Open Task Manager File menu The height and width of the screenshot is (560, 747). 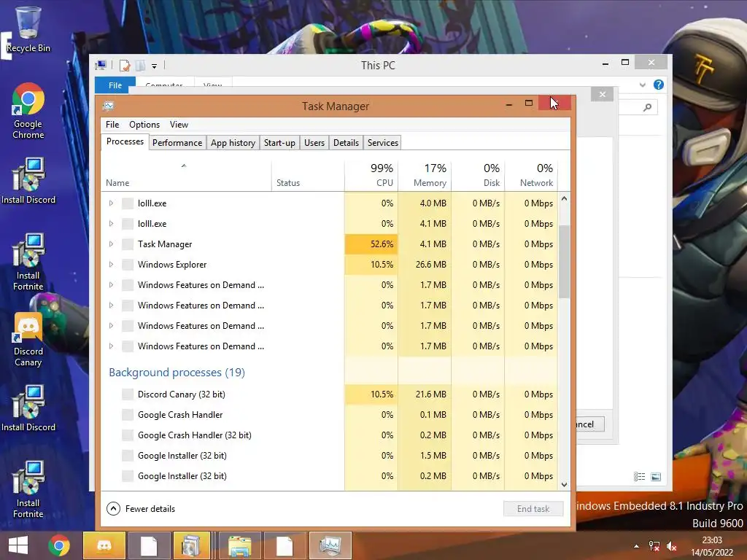[x=112, y=124]
